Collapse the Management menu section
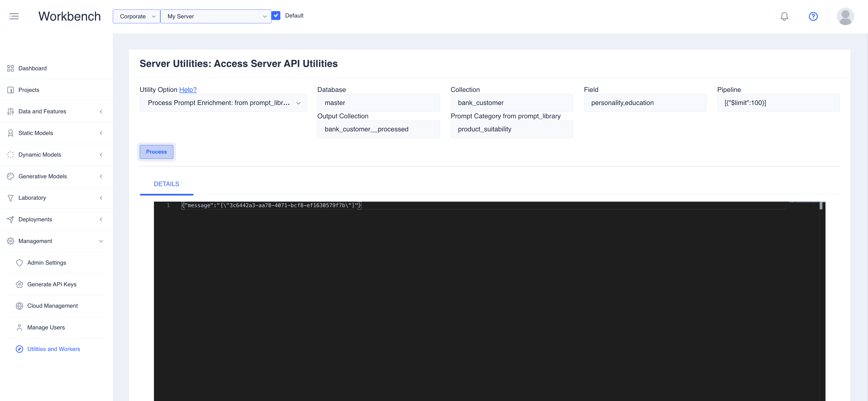Viewport: 868px width, 401px height. pos(56,241)
